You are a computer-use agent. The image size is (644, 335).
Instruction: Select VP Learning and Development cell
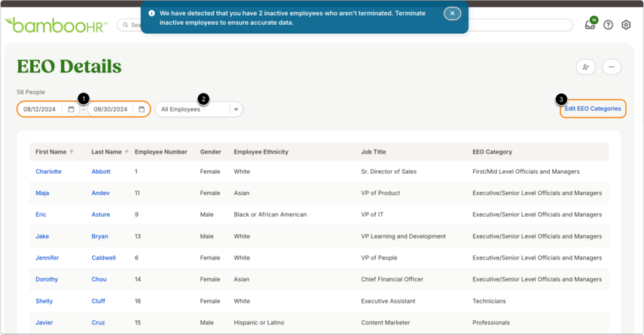[x=403, y=236]
